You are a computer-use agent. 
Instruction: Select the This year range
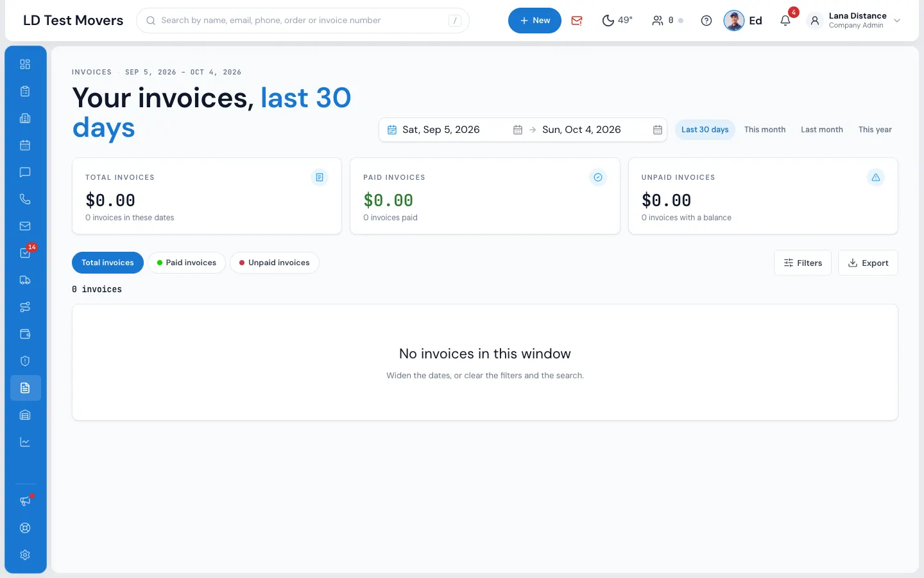click(875, 130)
